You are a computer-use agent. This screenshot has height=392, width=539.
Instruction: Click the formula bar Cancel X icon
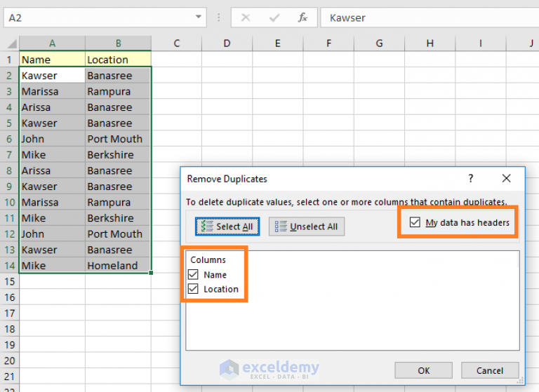pos(246,18)
